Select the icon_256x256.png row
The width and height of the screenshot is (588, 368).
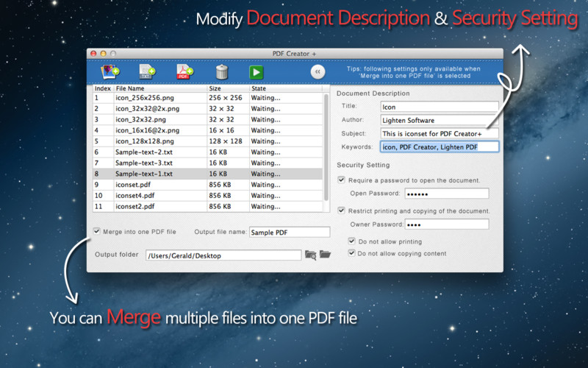pos(207,98)
